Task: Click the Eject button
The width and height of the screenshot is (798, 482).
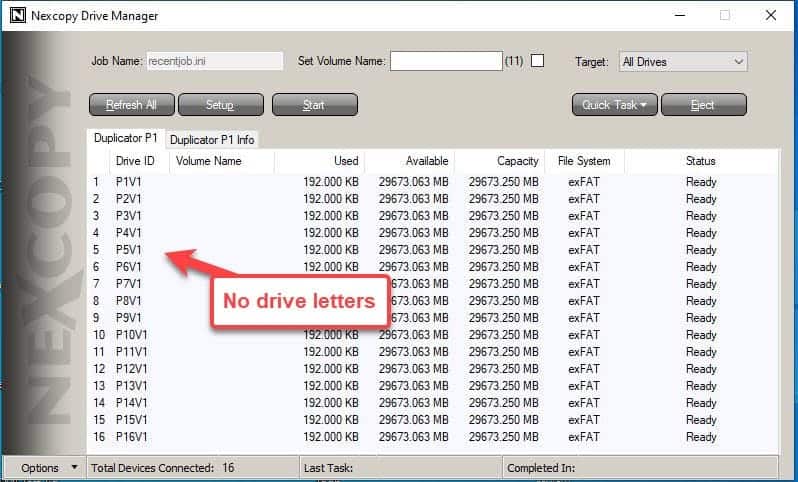Action: pyautogui.click(x=703, y=105)
